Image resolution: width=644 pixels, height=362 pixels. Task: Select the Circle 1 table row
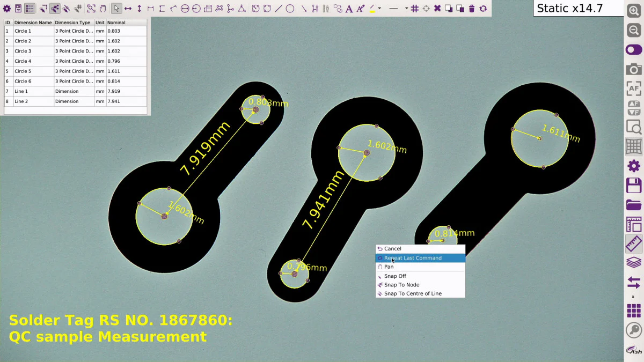click(x=76, y=31)
